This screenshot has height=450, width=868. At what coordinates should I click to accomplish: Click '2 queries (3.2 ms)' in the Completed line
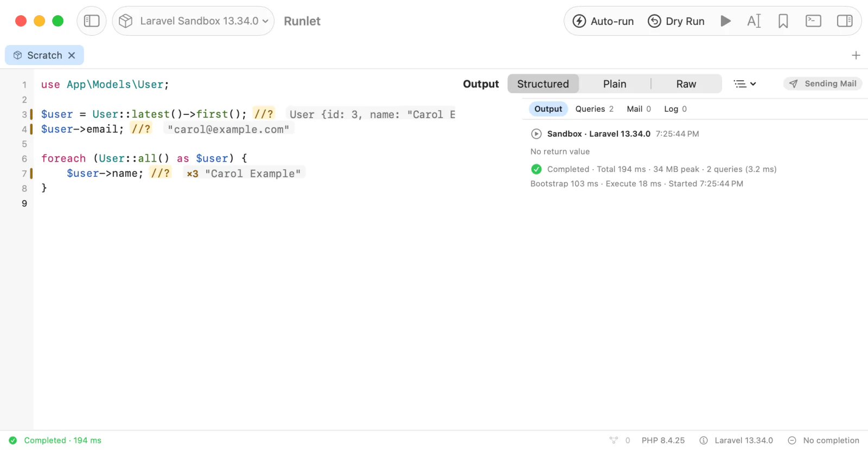(742, 169)
